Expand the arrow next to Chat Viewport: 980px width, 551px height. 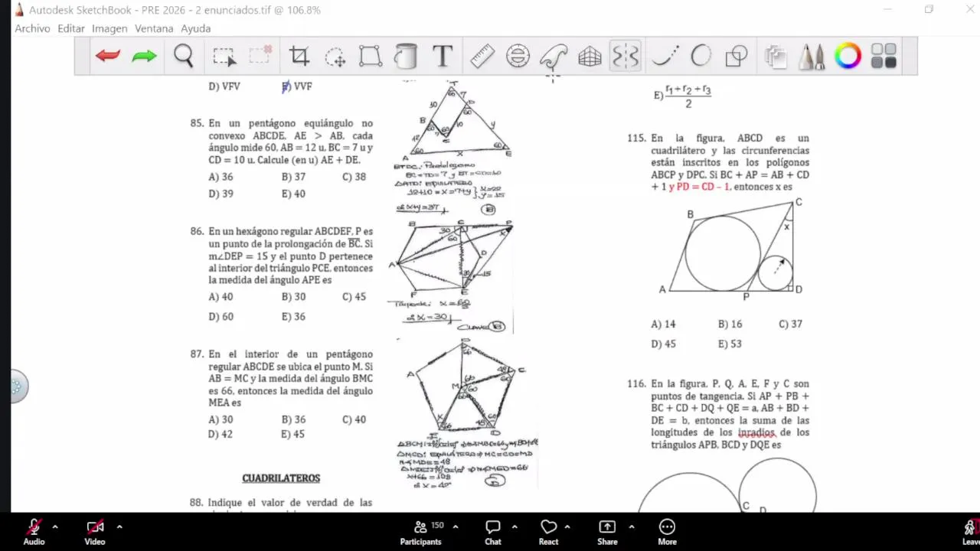point(514,527)
